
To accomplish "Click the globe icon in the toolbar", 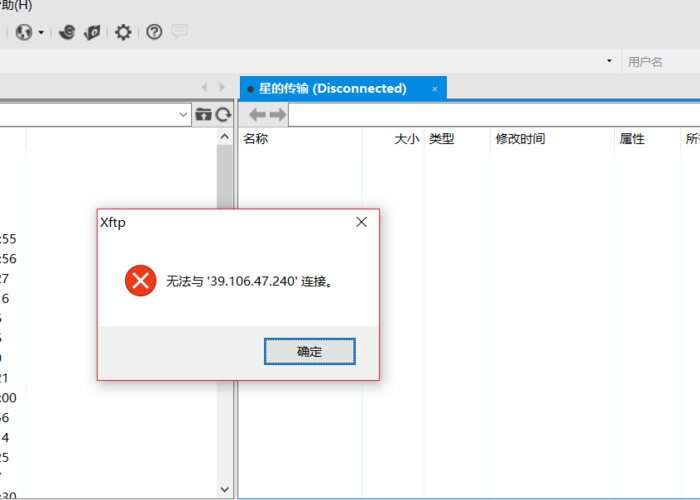I will point(24,32).
